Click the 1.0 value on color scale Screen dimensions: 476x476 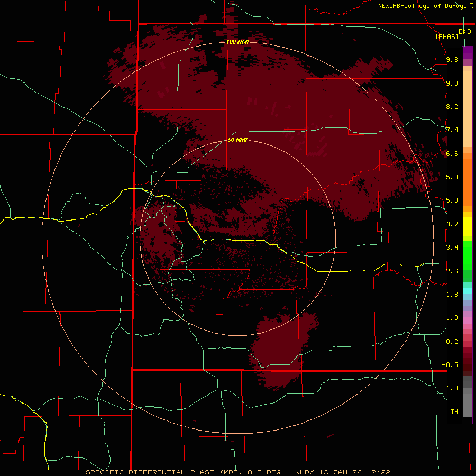click(452, 318)
